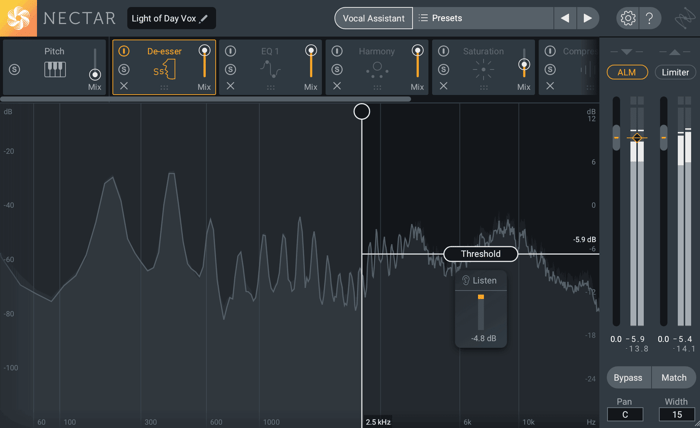Click the Bypass button
The image size is (700, 428).
628,378
